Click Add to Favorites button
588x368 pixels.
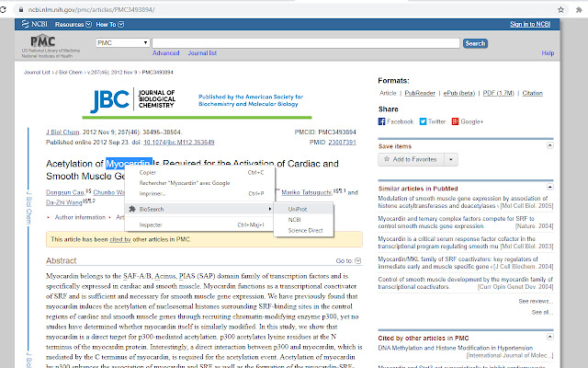click(x=411, y=159)
